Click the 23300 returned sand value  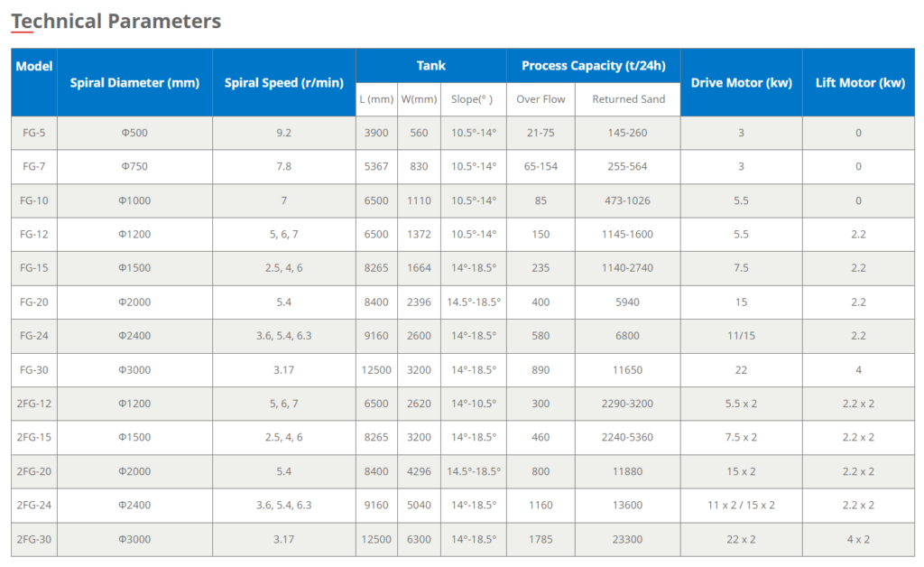(628, 539)
